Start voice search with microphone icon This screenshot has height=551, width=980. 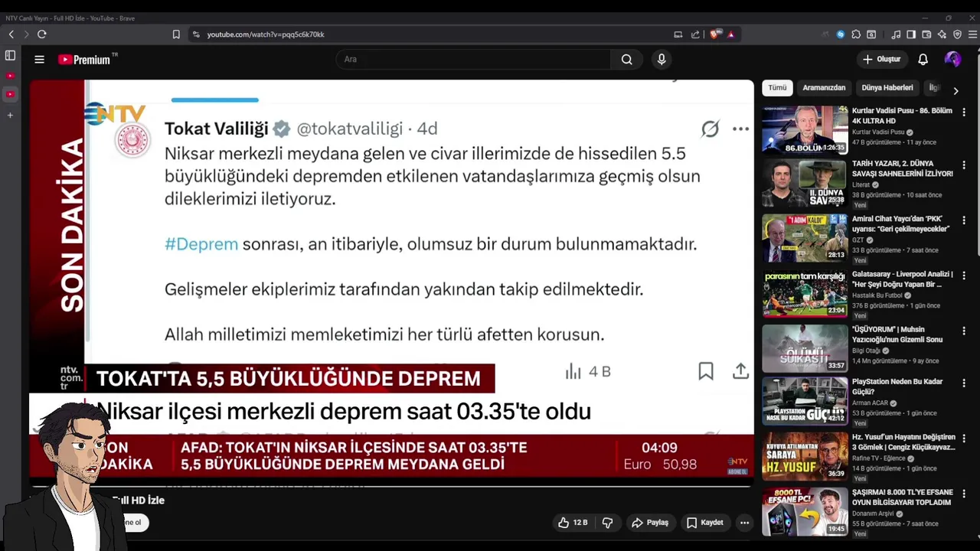tap(661, 59)
